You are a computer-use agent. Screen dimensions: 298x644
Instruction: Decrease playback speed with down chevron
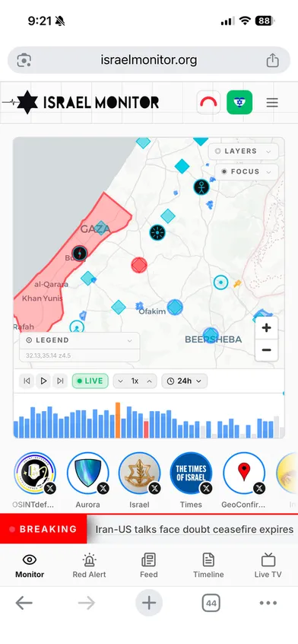click(121, 381)
